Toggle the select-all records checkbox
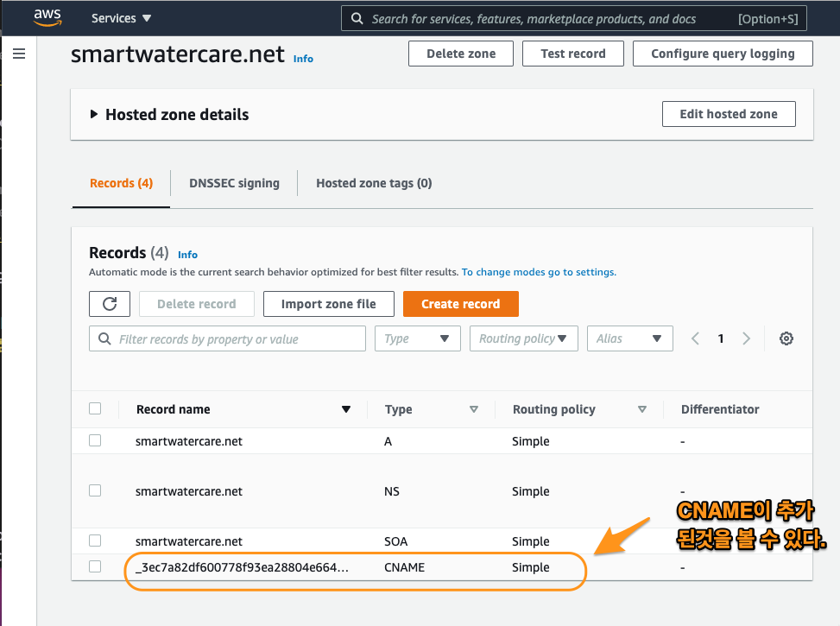 pos(95,409)
